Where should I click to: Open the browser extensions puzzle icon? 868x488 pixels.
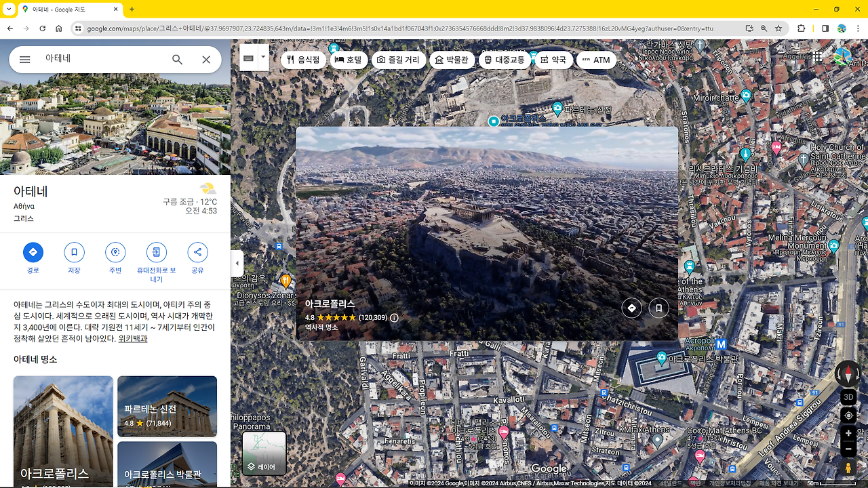[802, 28]
